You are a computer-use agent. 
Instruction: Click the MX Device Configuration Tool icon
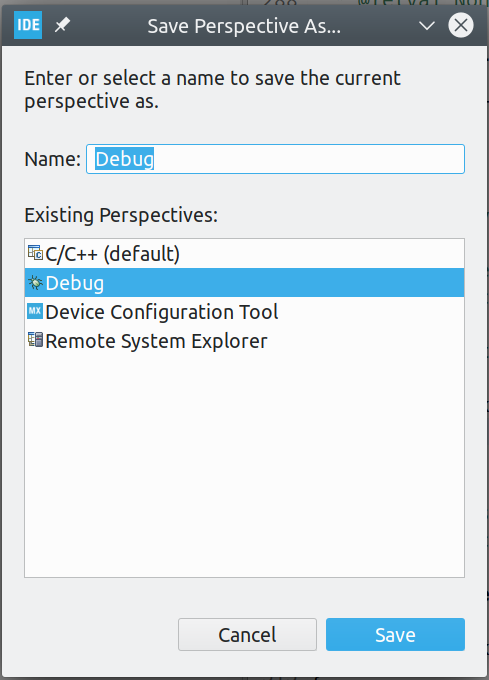pos(35,311)
